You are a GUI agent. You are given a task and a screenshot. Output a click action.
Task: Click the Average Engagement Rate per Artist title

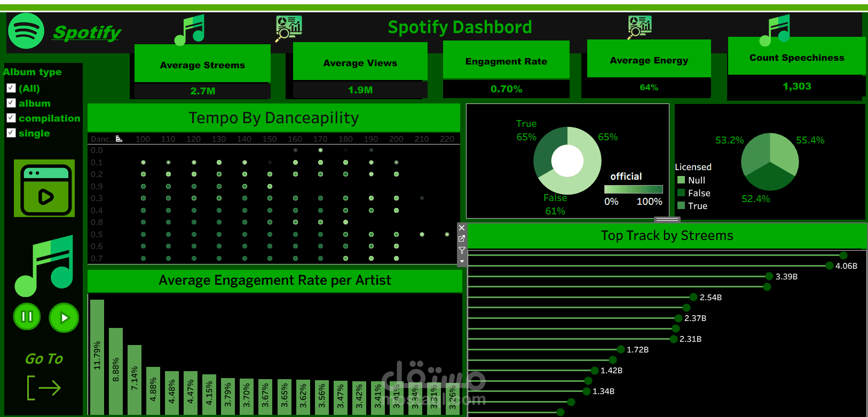[275, 280]
